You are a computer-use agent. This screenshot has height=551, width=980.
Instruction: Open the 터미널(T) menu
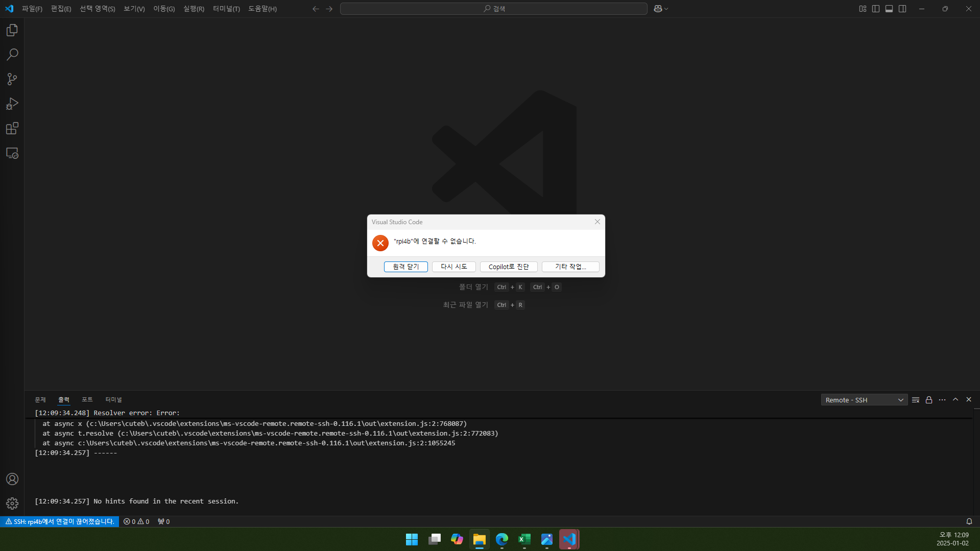point(226,9)
